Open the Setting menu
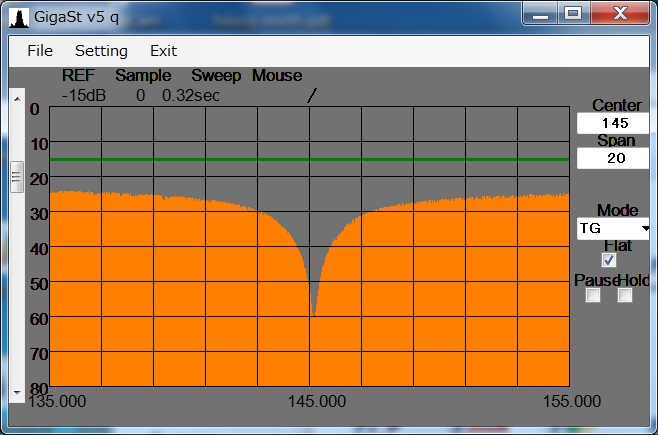This screenshot has height=435, width=658. tap(101, 51)
